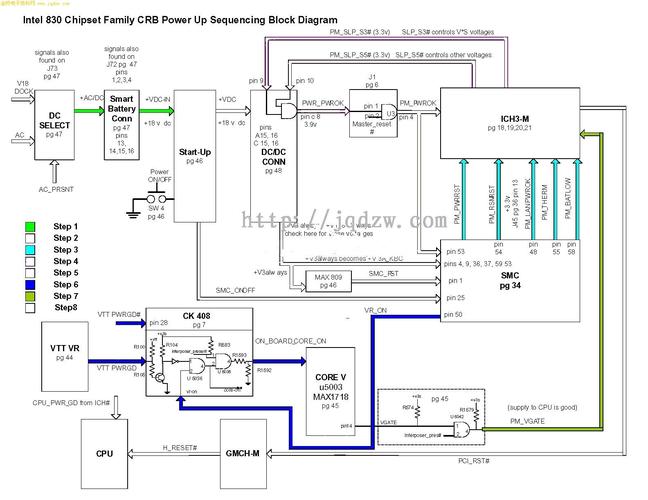Click the CPU_PWR_GD downward arrow

(116, 407)
